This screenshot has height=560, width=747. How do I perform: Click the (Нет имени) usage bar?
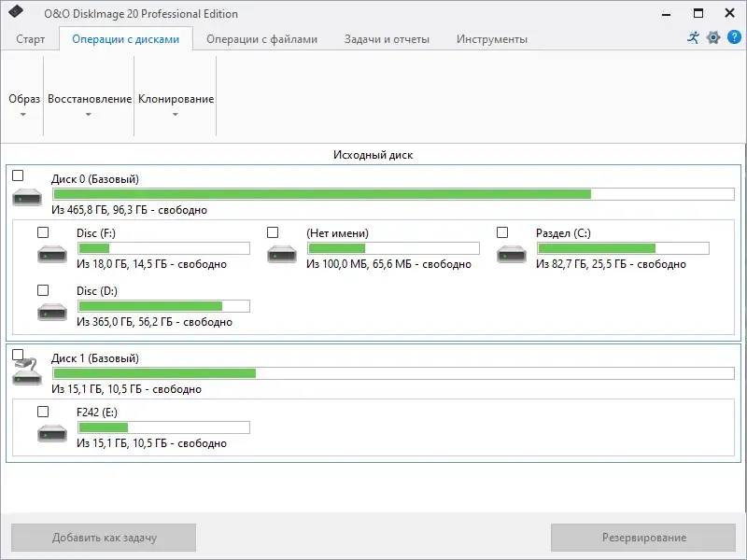click(x=393, y=248)
